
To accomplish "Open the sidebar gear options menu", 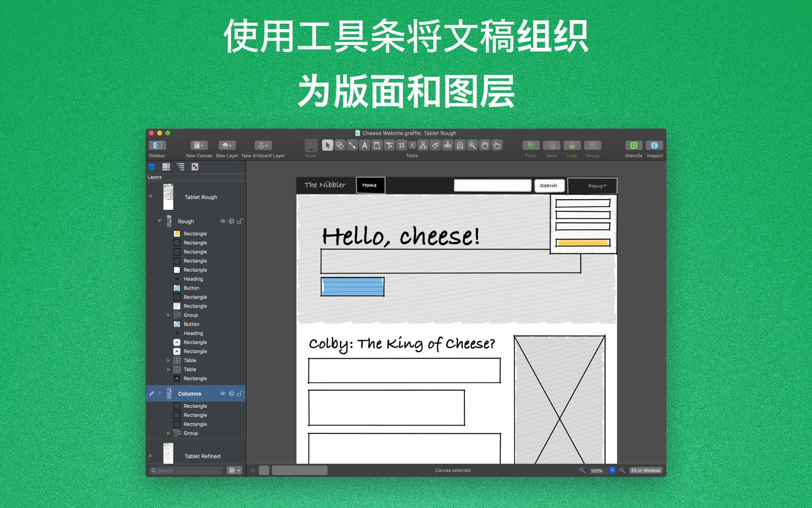I will (234, 470).
